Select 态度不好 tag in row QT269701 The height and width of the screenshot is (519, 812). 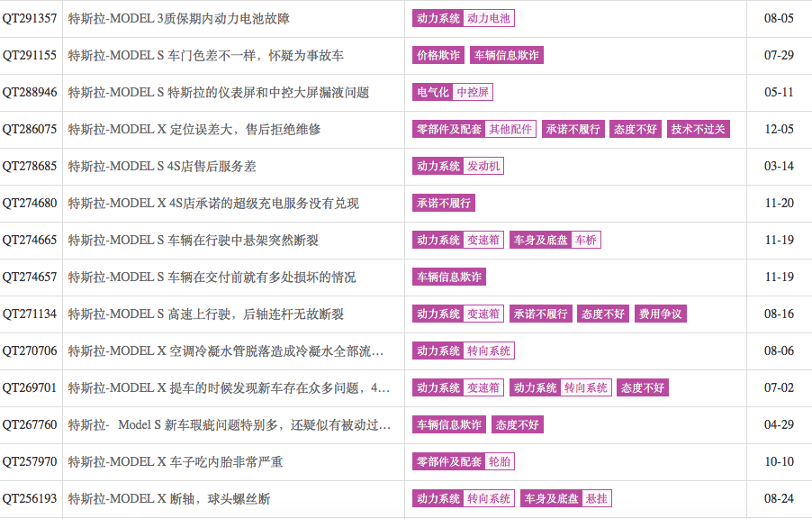[643, 387]
